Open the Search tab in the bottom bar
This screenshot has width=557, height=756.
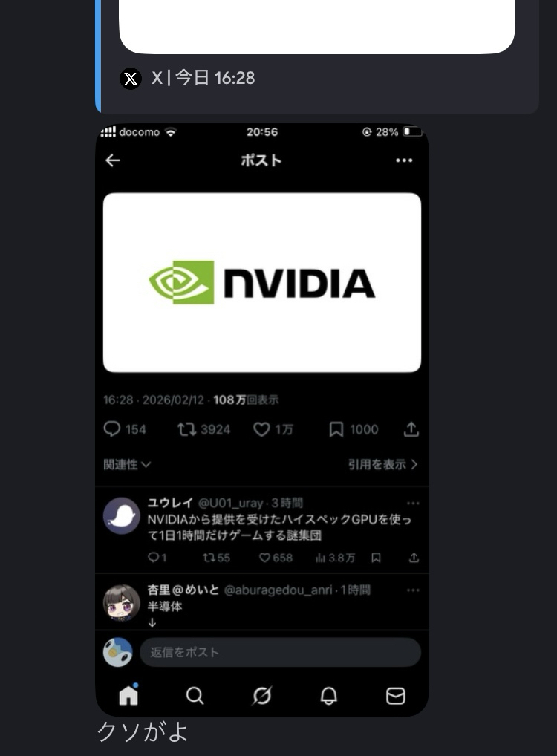195,696
